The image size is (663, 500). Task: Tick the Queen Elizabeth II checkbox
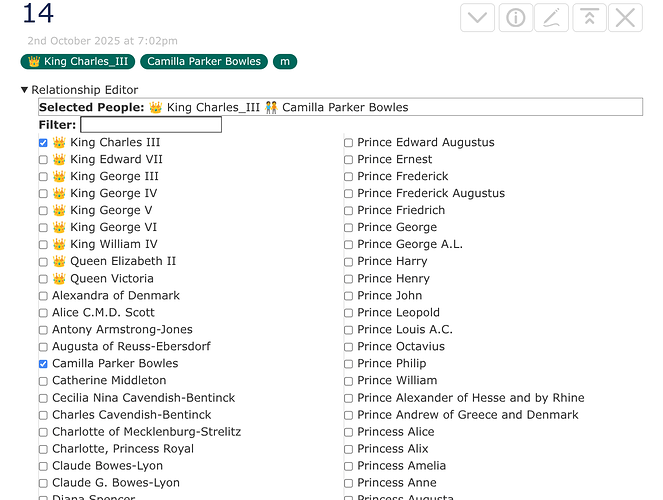pos(43,262)
